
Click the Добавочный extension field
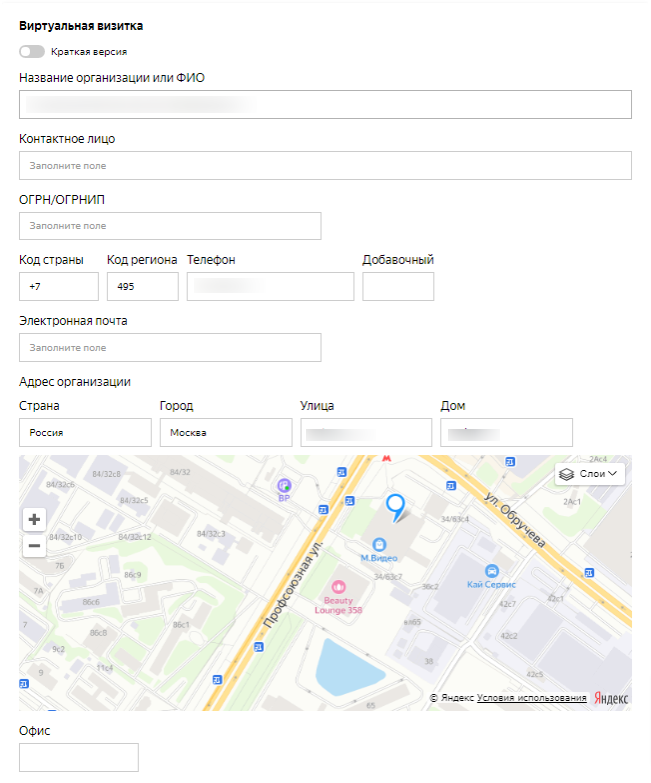point(398,287)
